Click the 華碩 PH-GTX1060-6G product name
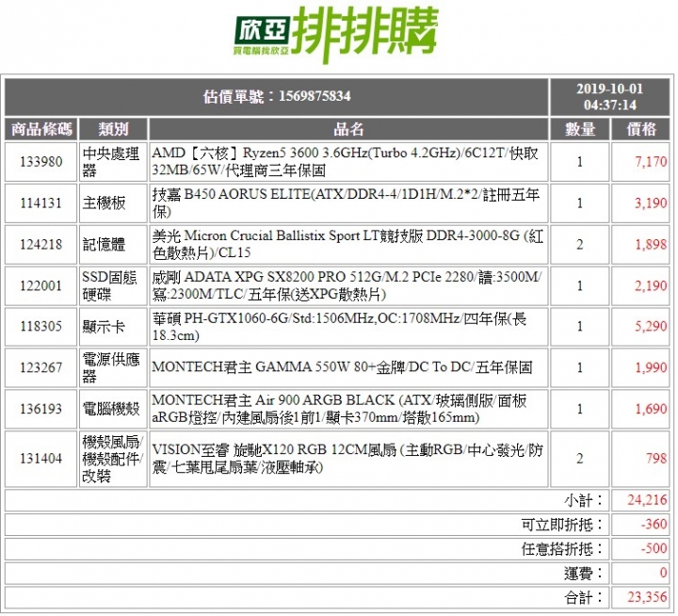Image resolution: width=678 pixels, height=616 pixels. (348, 326)
